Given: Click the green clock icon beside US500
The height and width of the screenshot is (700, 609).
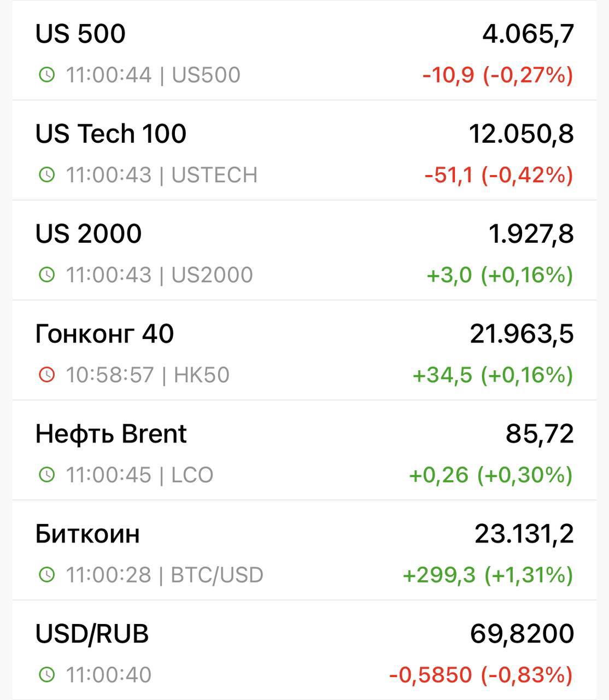Looking at the screenshot, I should pos(47,74).
